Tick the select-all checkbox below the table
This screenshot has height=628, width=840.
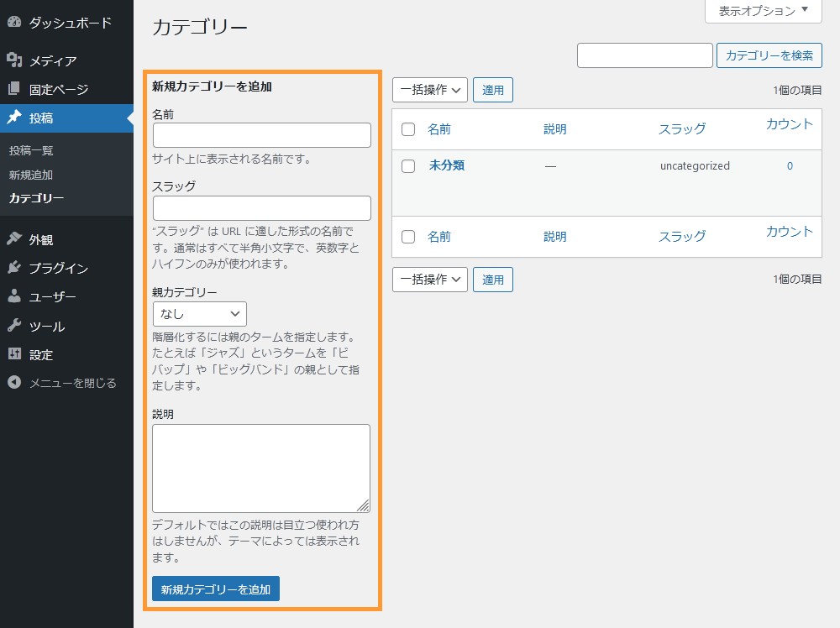[x=408, y=237]
